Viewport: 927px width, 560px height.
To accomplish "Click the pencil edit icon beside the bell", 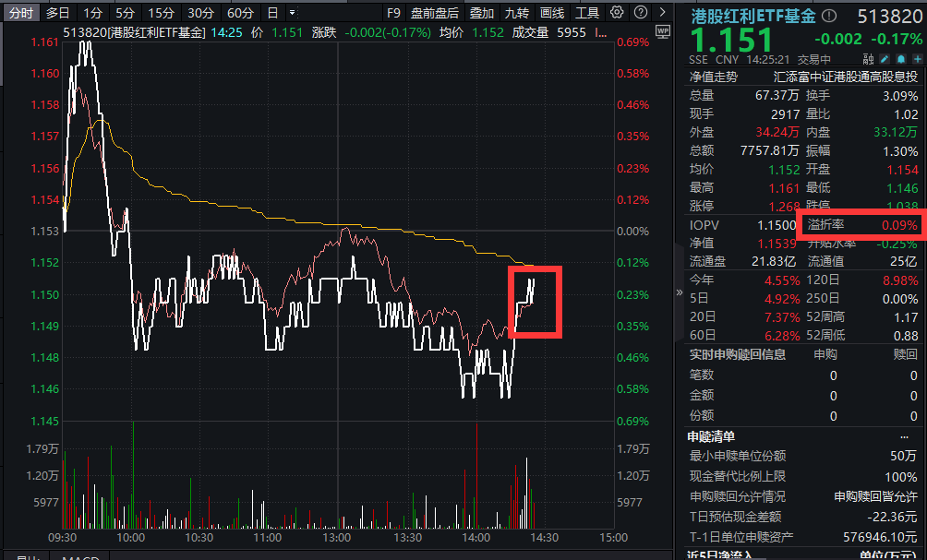I will coord(885,58).
